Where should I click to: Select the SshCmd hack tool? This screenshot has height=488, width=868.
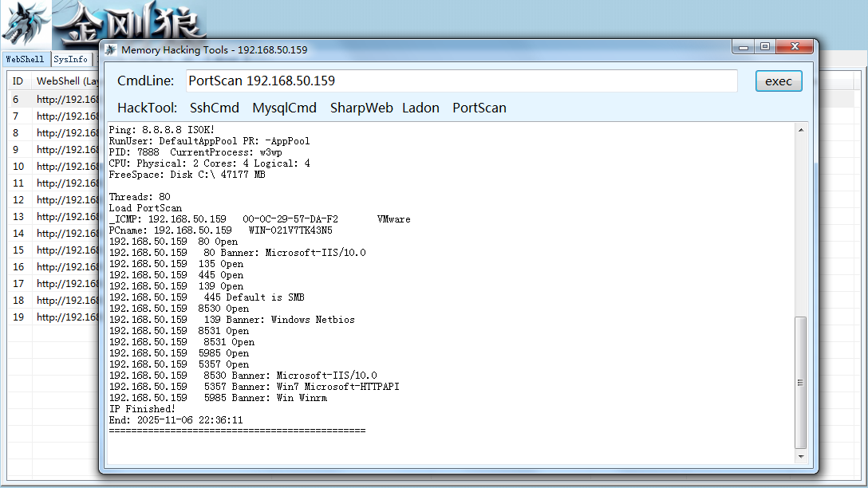(215, 108)
